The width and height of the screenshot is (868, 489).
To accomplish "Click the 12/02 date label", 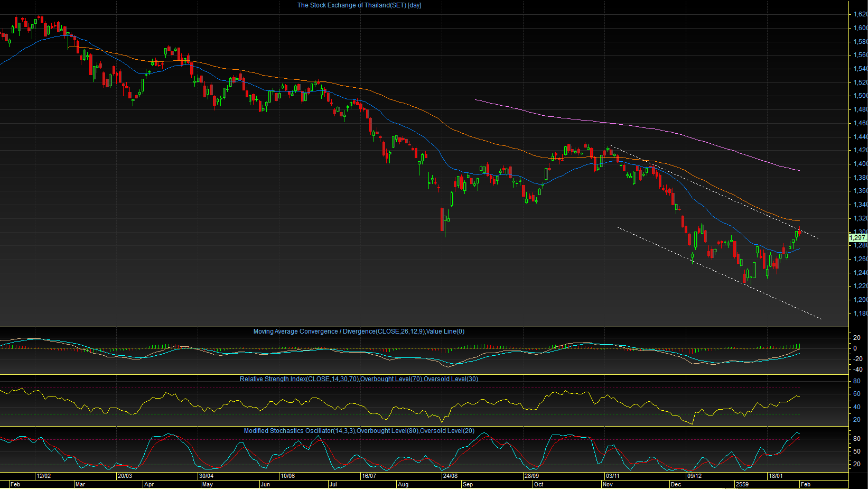I will [x=43, y=476].
